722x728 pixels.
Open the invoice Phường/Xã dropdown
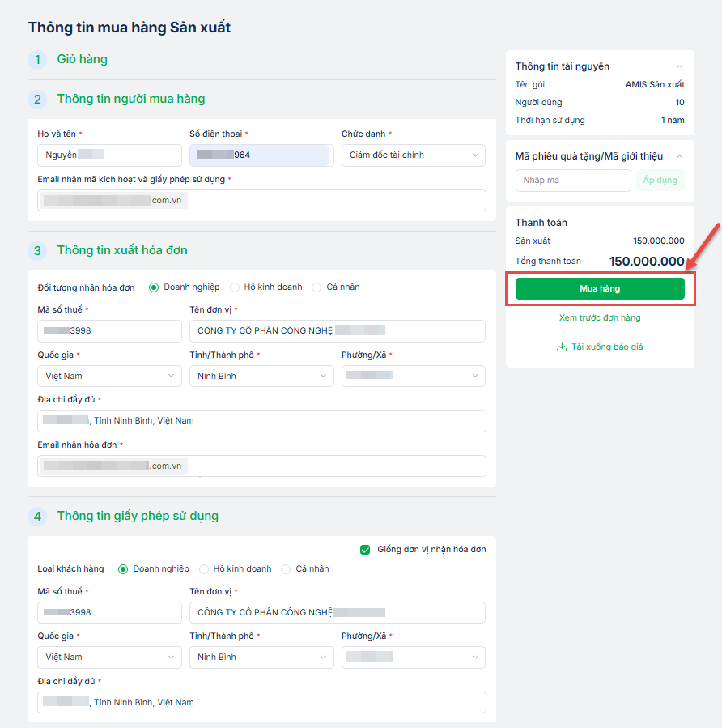(413, 376)
